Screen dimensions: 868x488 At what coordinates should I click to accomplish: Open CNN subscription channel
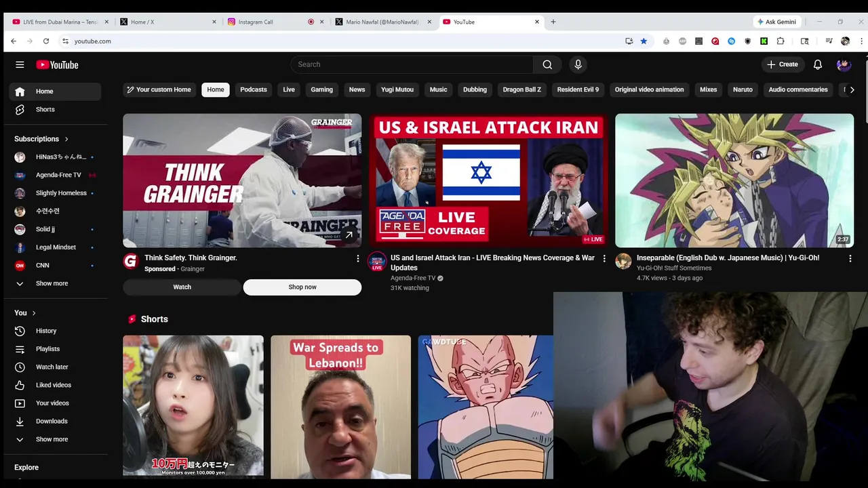click(x=55, y=265)
